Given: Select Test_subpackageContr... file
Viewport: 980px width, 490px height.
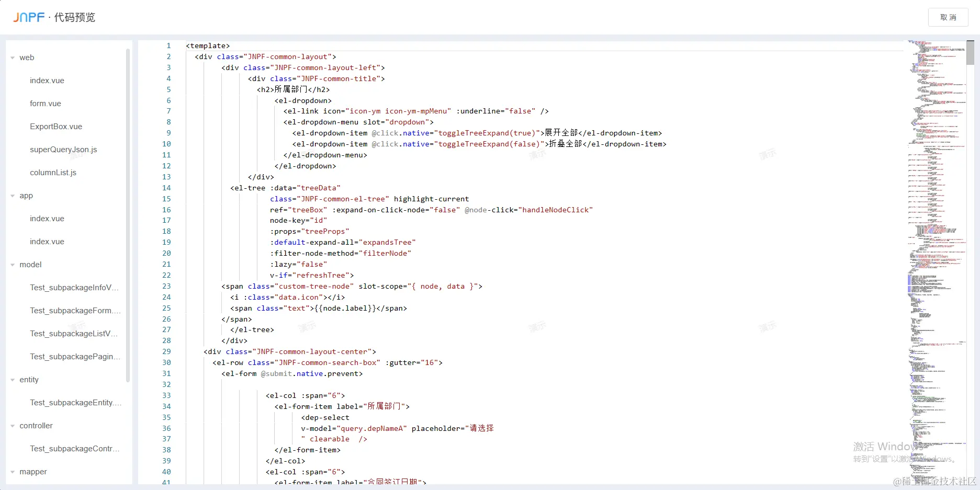Looking at the screenshot, I should 75,449.
